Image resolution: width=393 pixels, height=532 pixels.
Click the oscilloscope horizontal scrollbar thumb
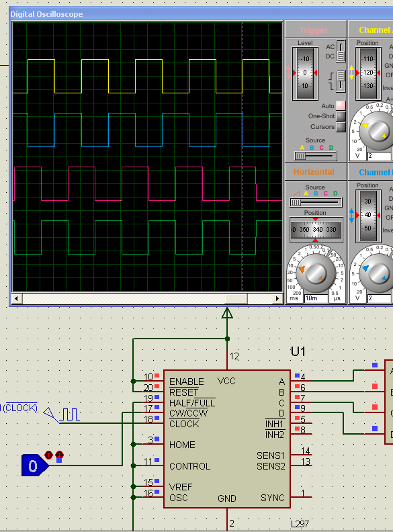pyautogui.click(x=236, y=298)
